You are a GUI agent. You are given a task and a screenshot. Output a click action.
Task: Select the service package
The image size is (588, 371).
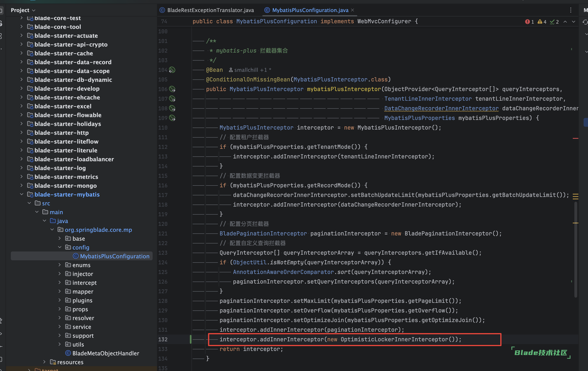point(82,326)
